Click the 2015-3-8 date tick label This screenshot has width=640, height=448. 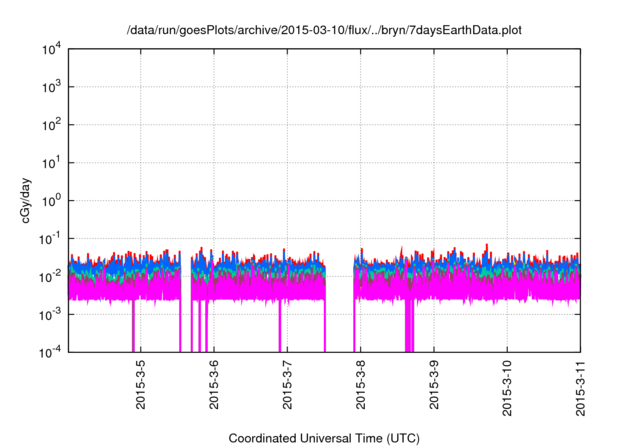(x=360, y=385)
